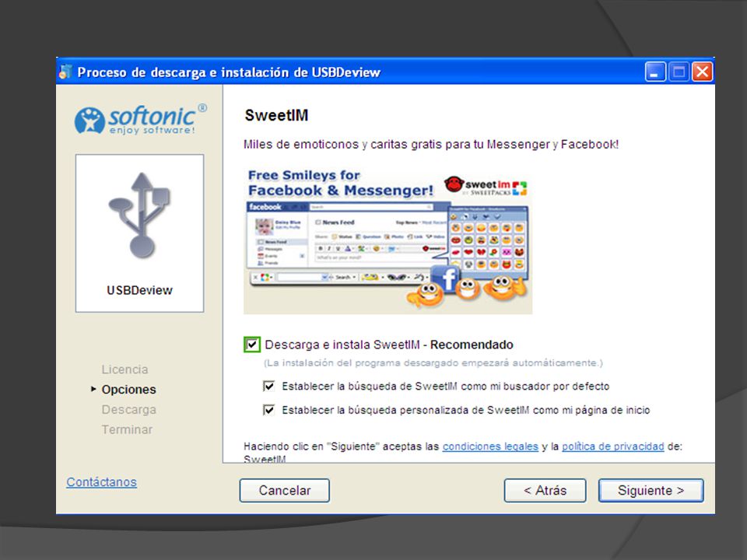This screenshot has height=560, width=747.
Task: Click the USBDeview USB icon
Action: 139,215
